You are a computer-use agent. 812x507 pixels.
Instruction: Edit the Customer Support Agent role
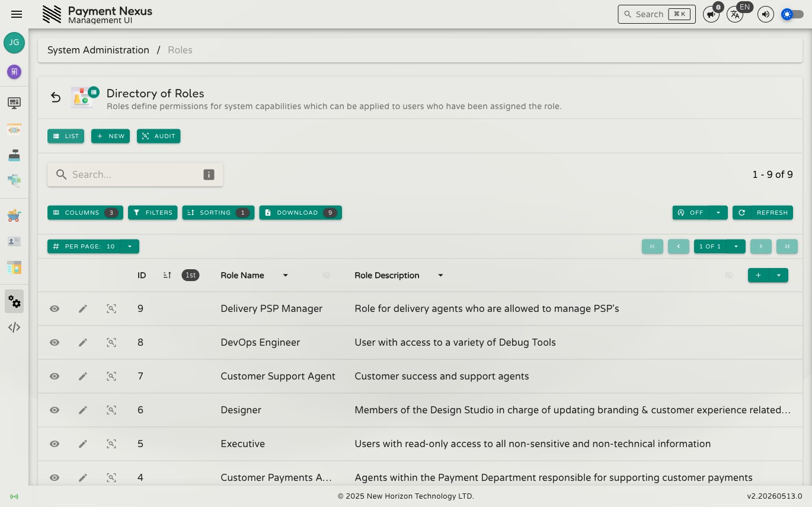[83, 377]
